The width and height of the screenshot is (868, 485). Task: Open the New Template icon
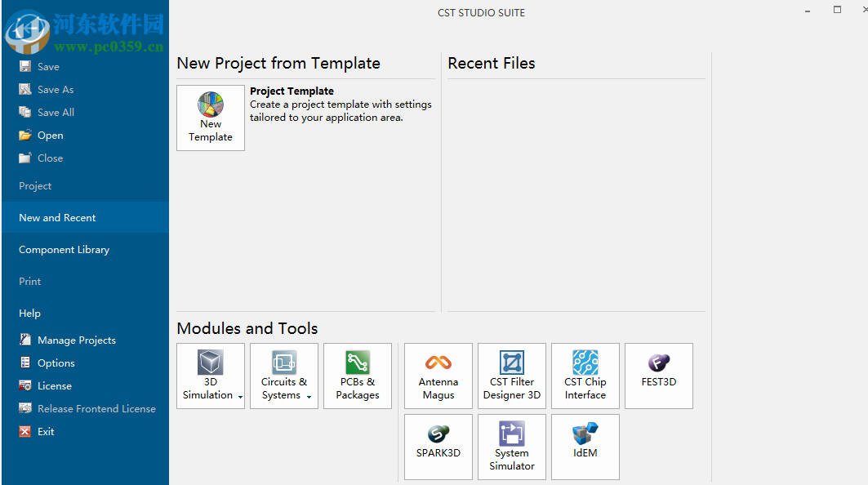(210, 118)
